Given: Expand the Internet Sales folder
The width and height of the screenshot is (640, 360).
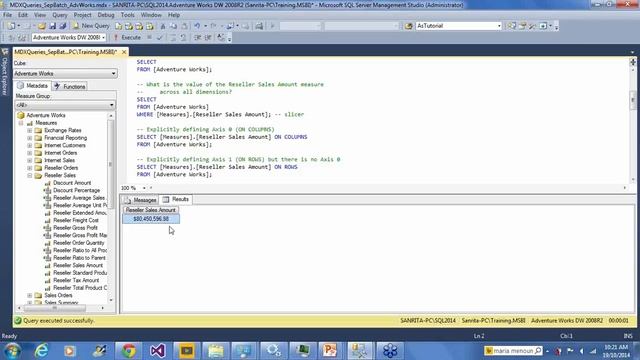Looking at the screenshot, I should (x=29, y=160).
